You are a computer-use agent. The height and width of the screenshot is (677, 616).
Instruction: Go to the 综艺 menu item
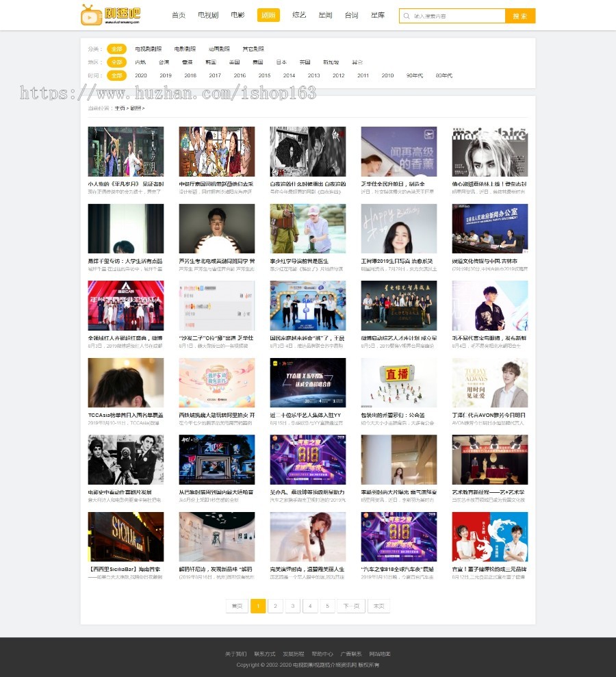tap(299, 15)
